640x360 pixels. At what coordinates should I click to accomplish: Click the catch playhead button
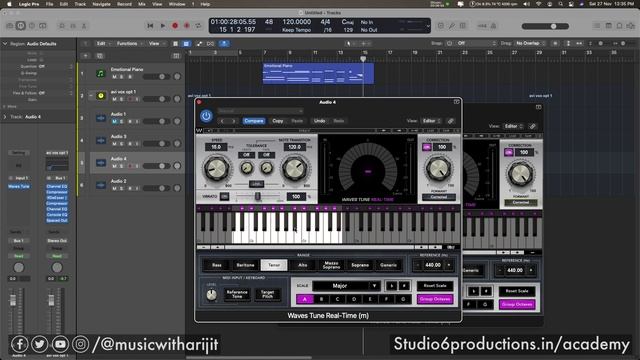point(224,44)
